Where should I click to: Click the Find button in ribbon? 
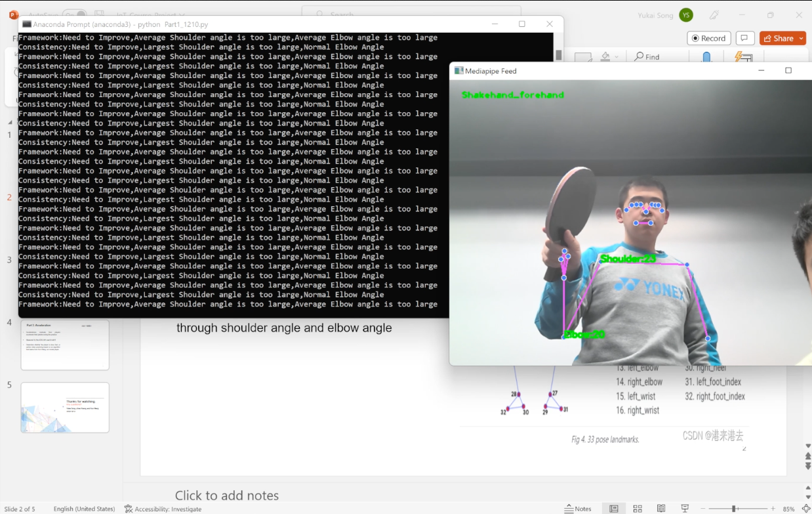coord(647,57)
